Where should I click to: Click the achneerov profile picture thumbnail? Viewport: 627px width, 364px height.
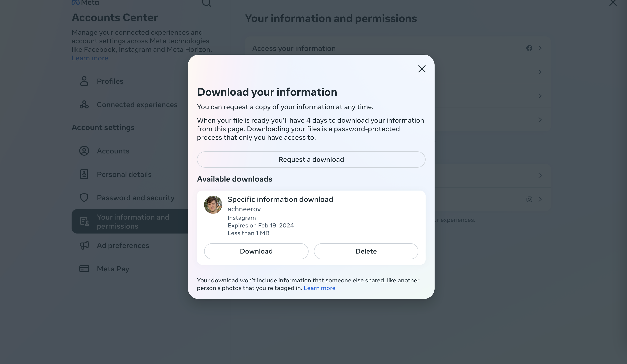pyautogui.click(x=213, y=205)
